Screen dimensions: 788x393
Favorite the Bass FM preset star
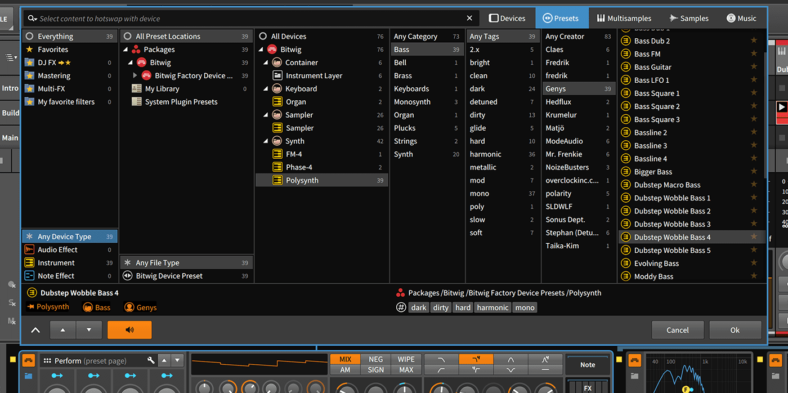click(x=753, y=54)
